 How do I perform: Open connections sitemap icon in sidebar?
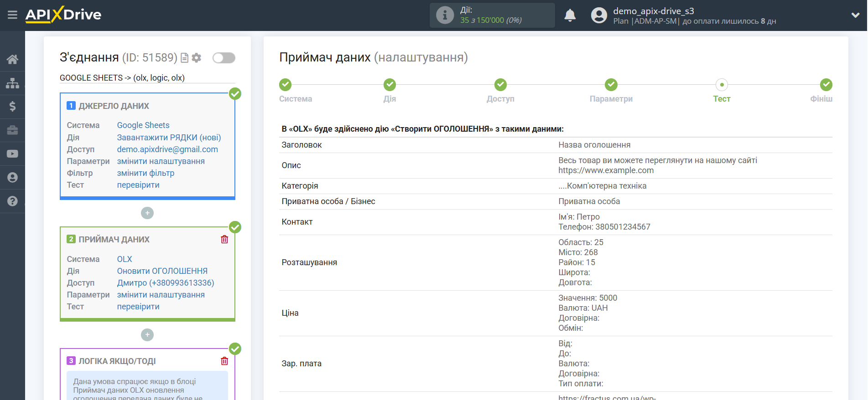(x=12, y=83)
